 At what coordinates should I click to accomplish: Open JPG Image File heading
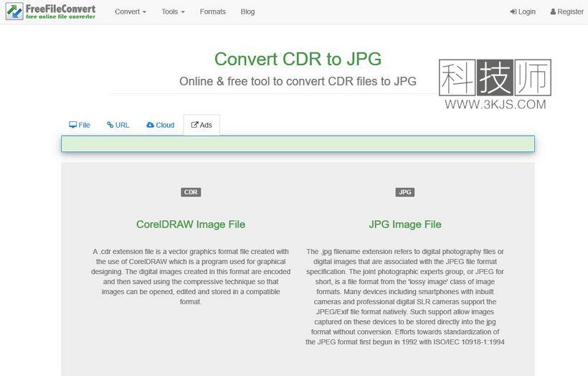point(405,225)
